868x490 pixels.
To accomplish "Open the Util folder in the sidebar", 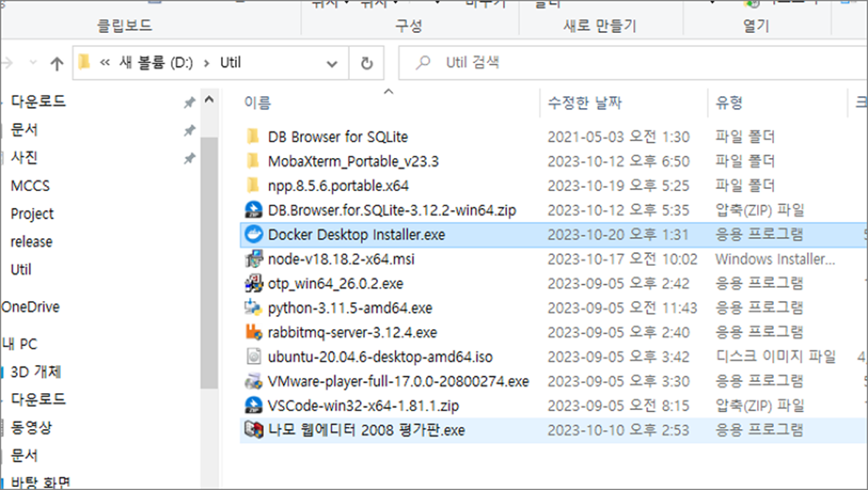I will pos(21,270).
